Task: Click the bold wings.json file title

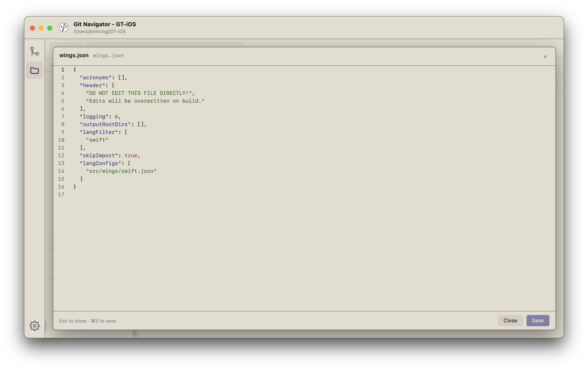Action: [74, 55]
